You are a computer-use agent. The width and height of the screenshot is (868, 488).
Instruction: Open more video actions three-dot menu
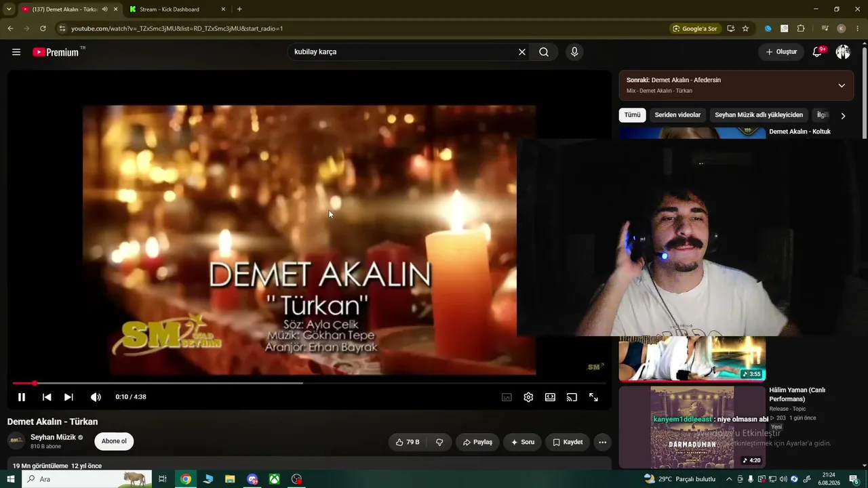[x=602, y=442]
